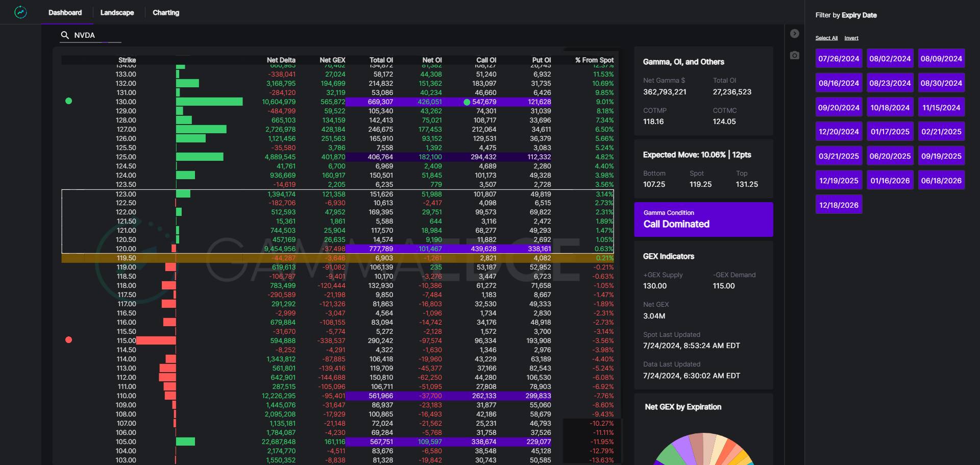Select the Dashboard tab
Image resolution: width=980 pixels, height=465 pixels.
[x=65, y=13]
